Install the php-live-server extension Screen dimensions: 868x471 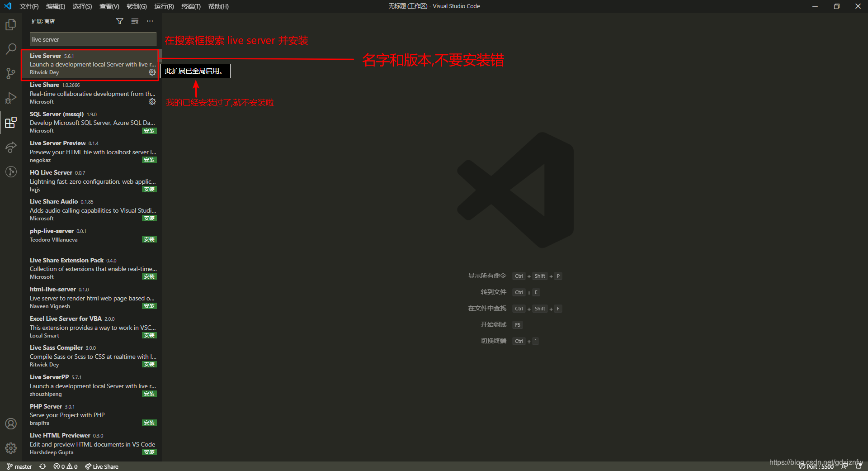[149, 239]
